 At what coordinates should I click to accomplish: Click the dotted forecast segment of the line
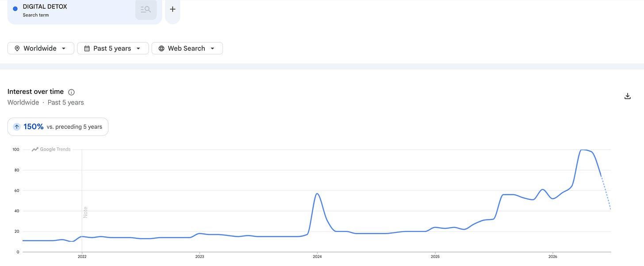click(606, 192)
